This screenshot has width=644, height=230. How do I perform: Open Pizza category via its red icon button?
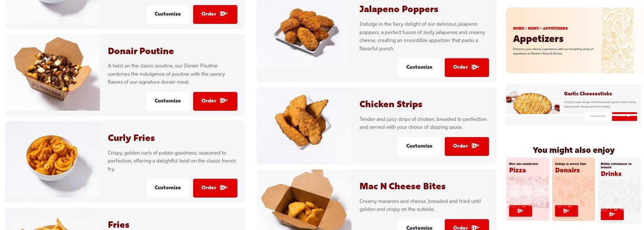pyautogui.click(x=521, y=211)
